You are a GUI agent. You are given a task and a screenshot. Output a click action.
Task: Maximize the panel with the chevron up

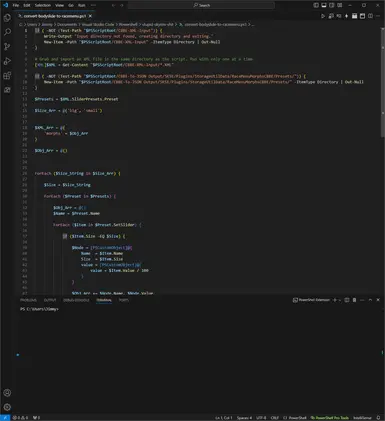[370, 300]
